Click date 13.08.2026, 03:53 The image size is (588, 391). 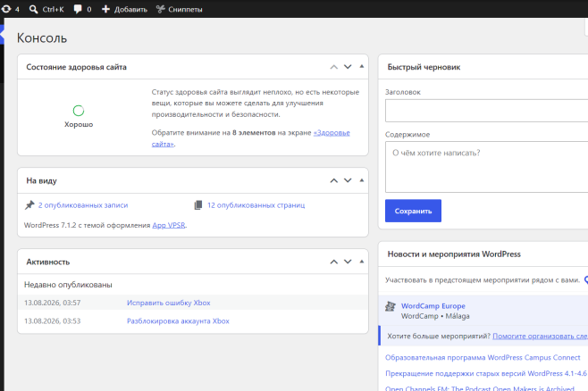pyautogui.click(x=52, y=321)
